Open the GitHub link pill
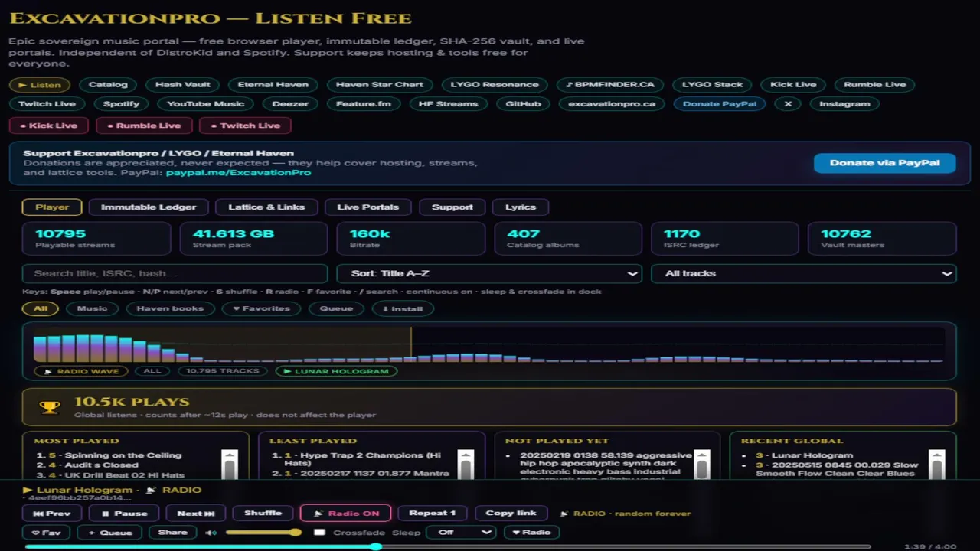 pyautogui.click(x=524, y=104)
